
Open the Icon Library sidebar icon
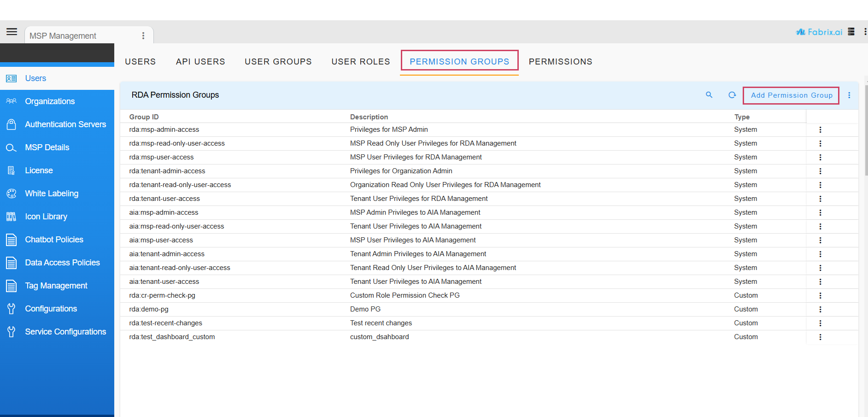(11, 217)
